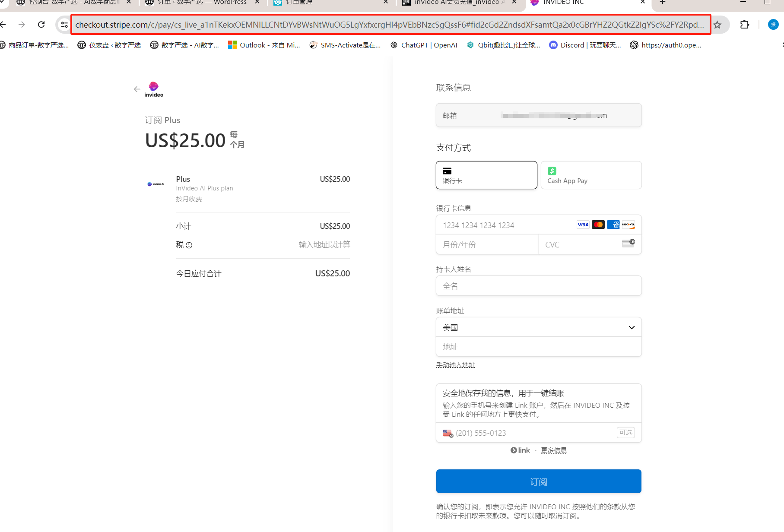The image size is (784, 532).
Task: Switch to the inVideo AI recharge tab
Action: tap(460, 2)
